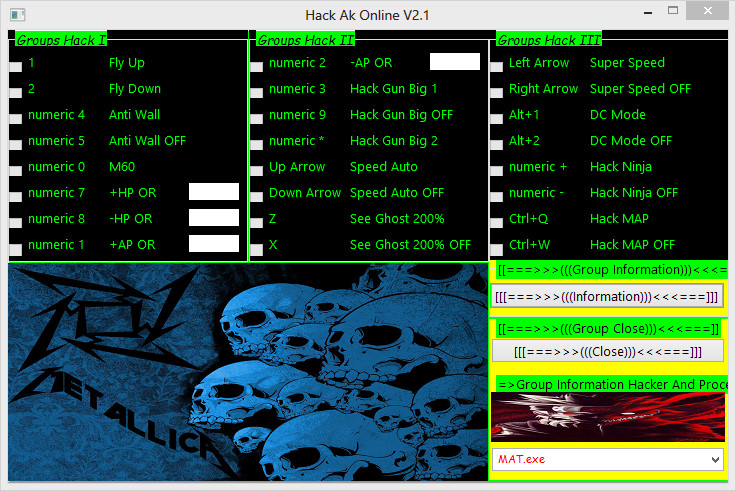Click the Metallica skulls image
The image size is (736, 491).
coord(248,372)
